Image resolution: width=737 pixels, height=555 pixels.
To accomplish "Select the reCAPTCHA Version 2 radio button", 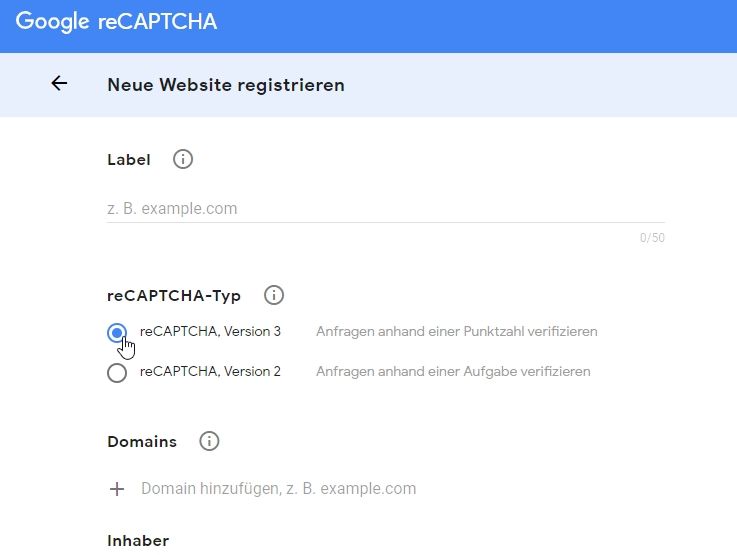I will click(117, 373).
